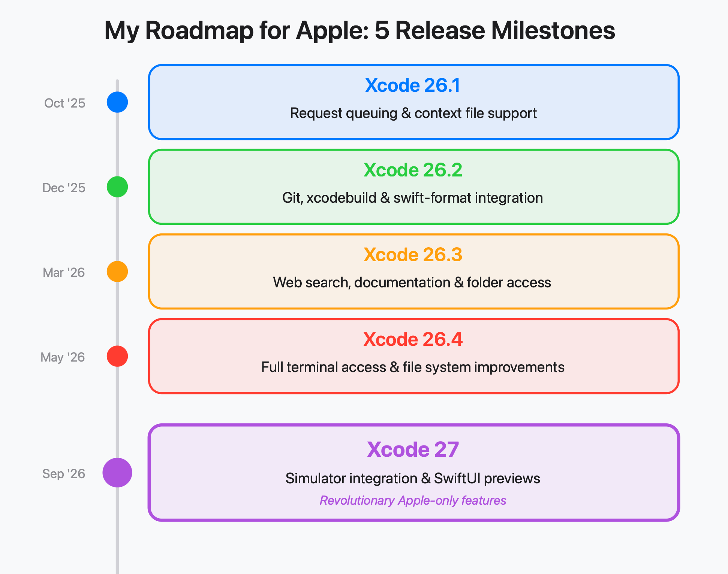The height and width of the screenshot is (574, 728).
Task: Click the Sep '26 date label
Action: pos(64,474)
